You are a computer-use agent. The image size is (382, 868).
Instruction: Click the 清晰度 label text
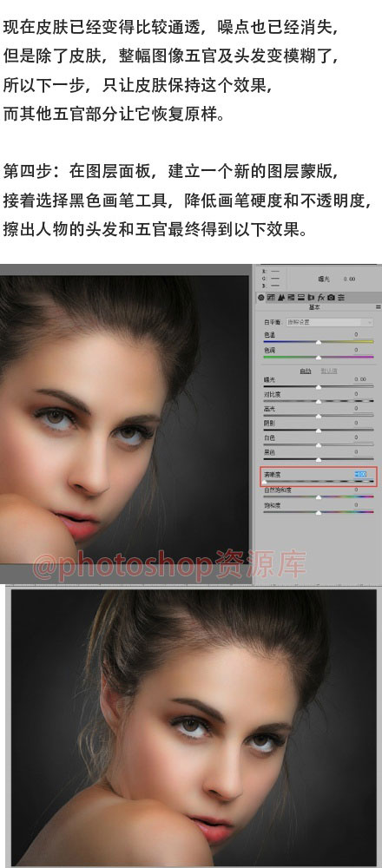pos(272,475)
